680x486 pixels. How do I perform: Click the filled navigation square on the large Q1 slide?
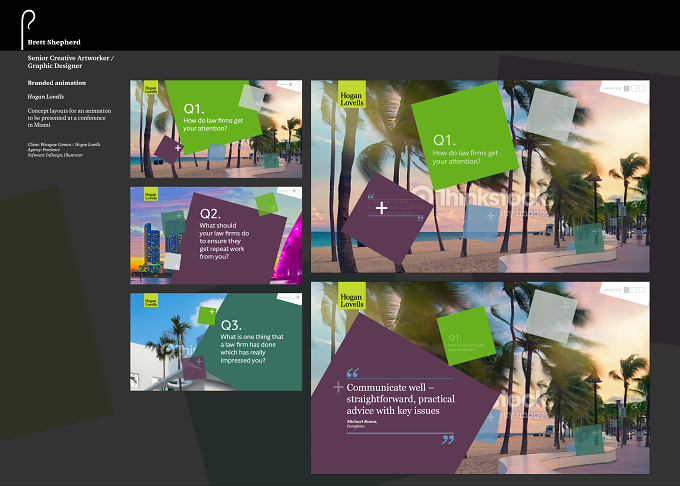627,88
